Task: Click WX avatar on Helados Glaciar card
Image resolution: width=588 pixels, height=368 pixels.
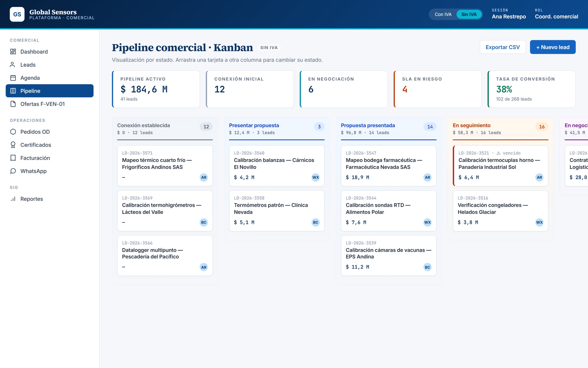Action: (539, 222)
